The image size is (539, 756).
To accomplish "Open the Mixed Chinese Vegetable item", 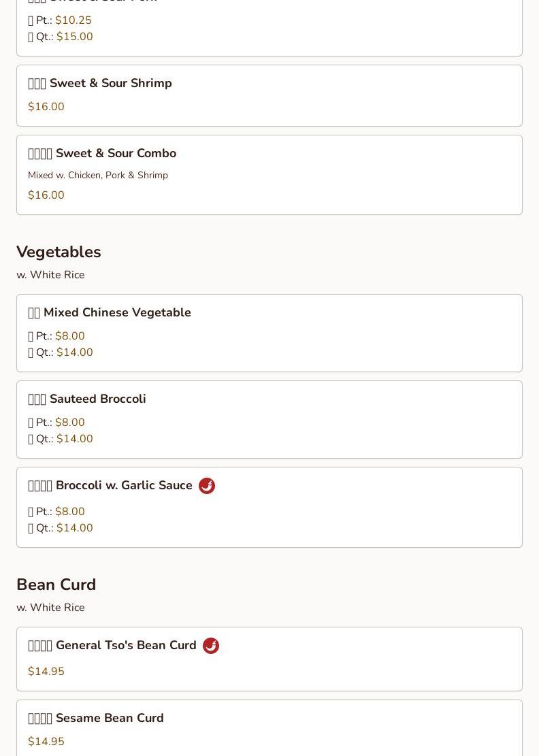I will point(269,333).
